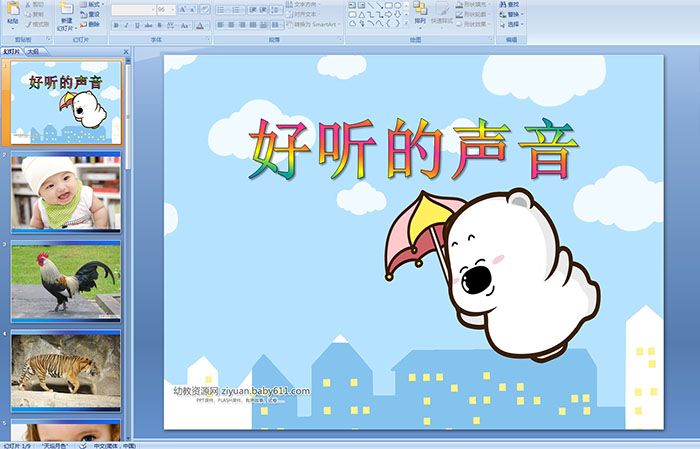Switch to the Slides (幻灯片) pane tab
The image size is (700, 449).
click(11, 52)
